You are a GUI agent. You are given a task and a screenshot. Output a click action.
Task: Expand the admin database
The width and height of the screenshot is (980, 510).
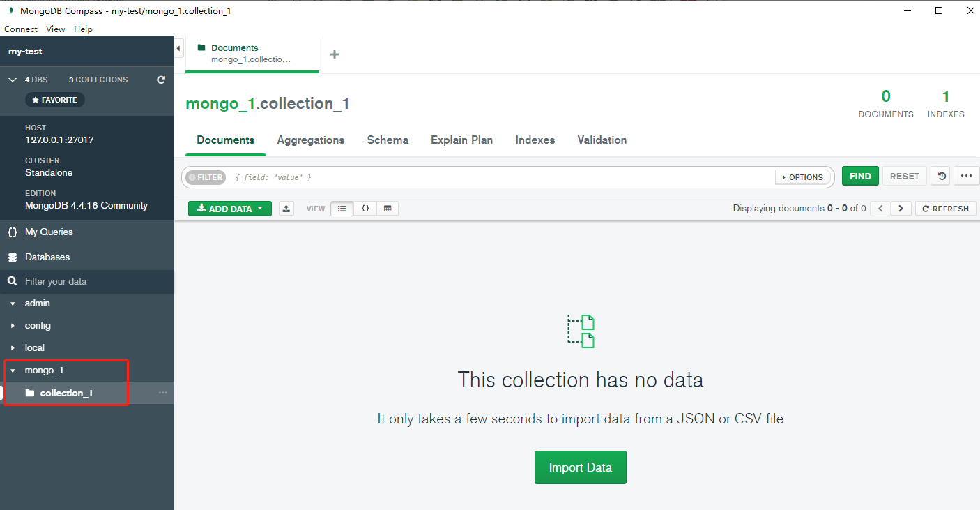pos(13,303)
